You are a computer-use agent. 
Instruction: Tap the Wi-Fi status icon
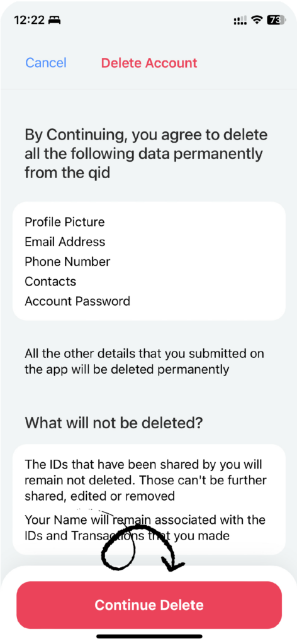[x=257, y=19]
